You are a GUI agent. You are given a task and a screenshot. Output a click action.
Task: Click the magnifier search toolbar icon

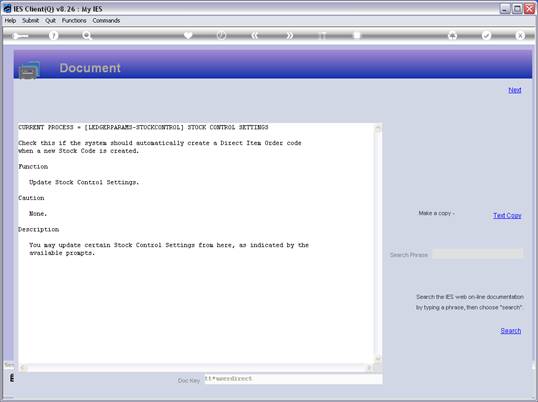87,35
